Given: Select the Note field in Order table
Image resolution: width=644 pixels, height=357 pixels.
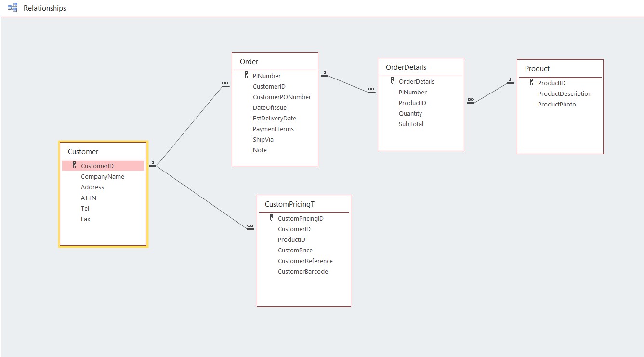Looking at the screenshot, I should [260, 150].
